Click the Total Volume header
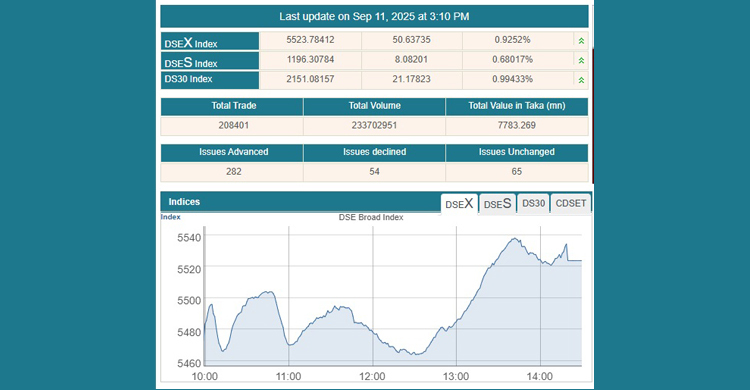 coord(375,106)
